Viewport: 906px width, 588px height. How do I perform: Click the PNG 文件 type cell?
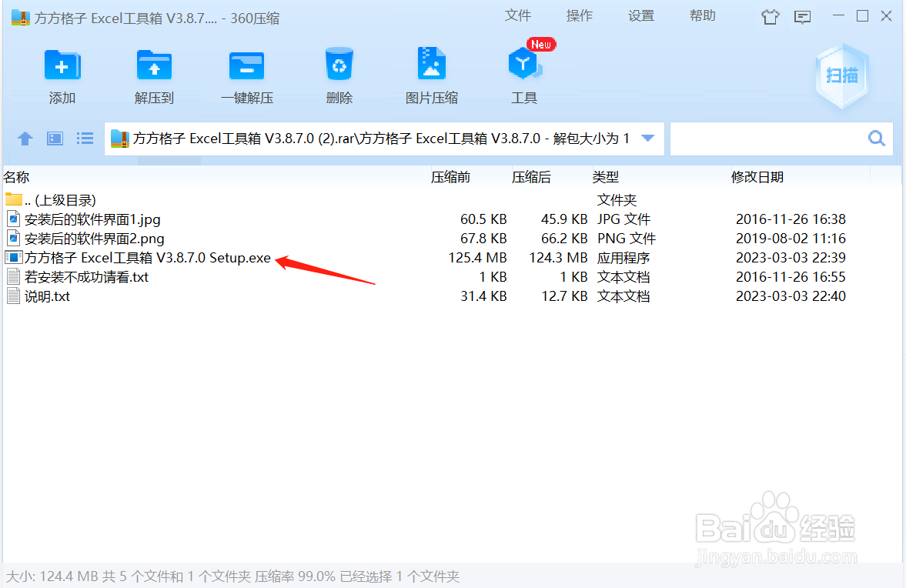[627, 238]
